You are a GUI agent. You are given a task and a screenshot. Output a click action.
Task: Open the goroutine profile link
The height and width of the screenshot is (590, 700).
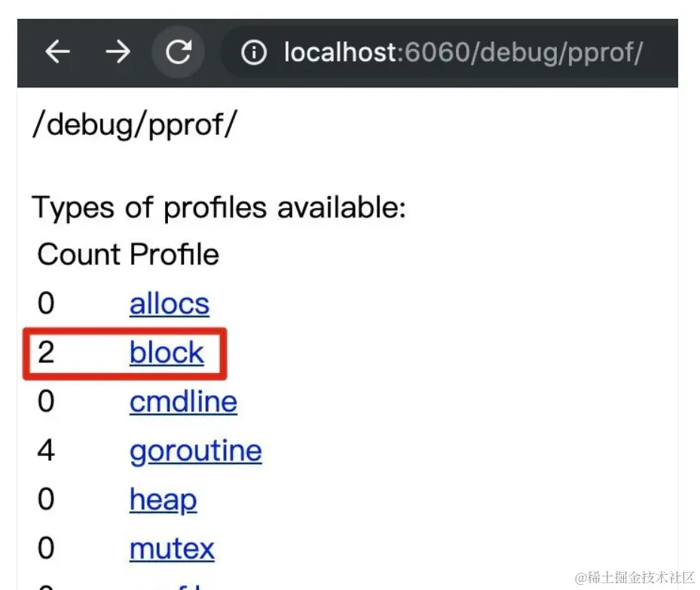(195, 451)
